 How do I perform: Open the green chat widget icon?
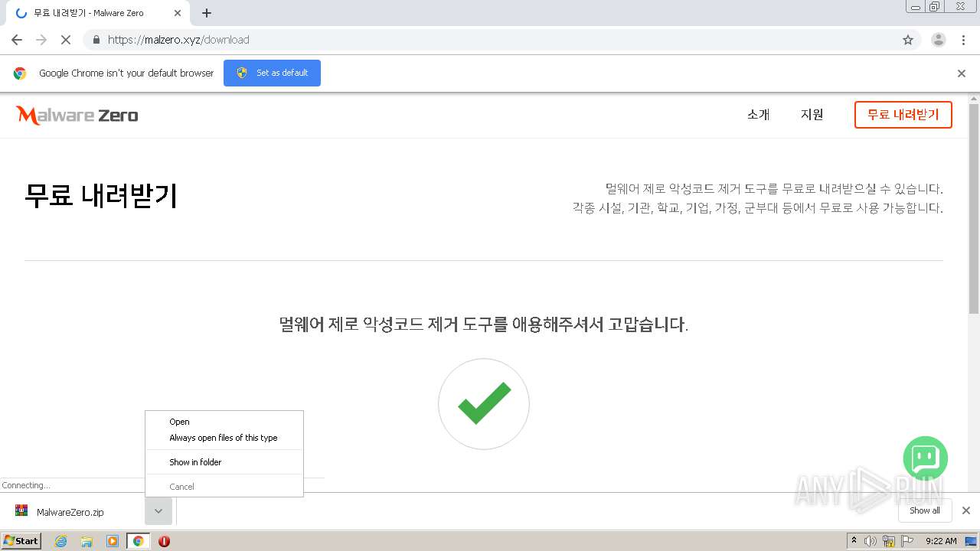click(x=926, y=458)
